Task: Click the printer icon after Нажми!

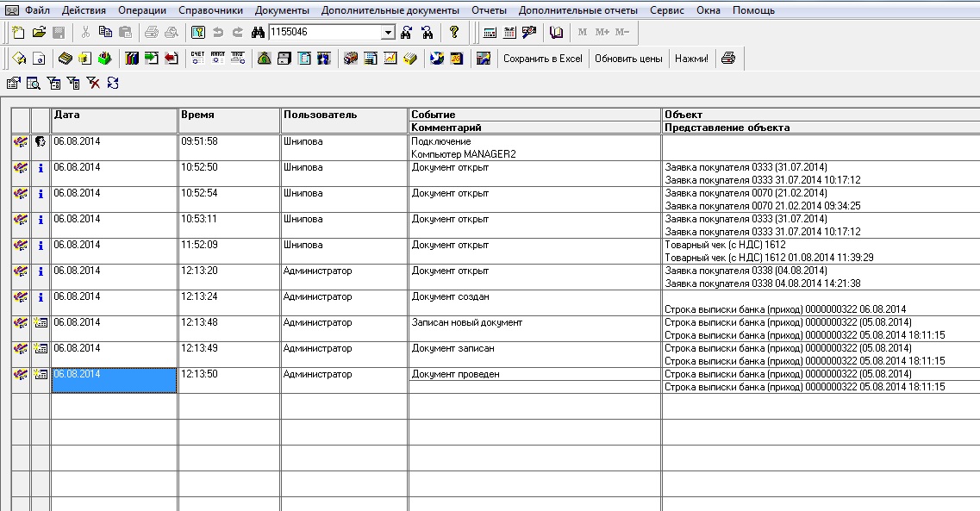Action: pos(728,58)
